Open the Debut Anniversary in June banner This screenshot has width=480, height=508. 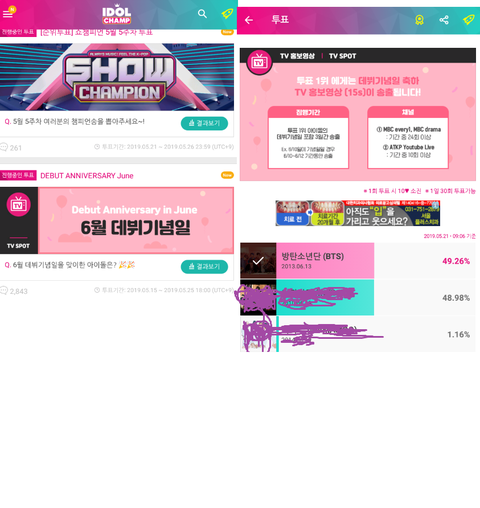point(117,220)
